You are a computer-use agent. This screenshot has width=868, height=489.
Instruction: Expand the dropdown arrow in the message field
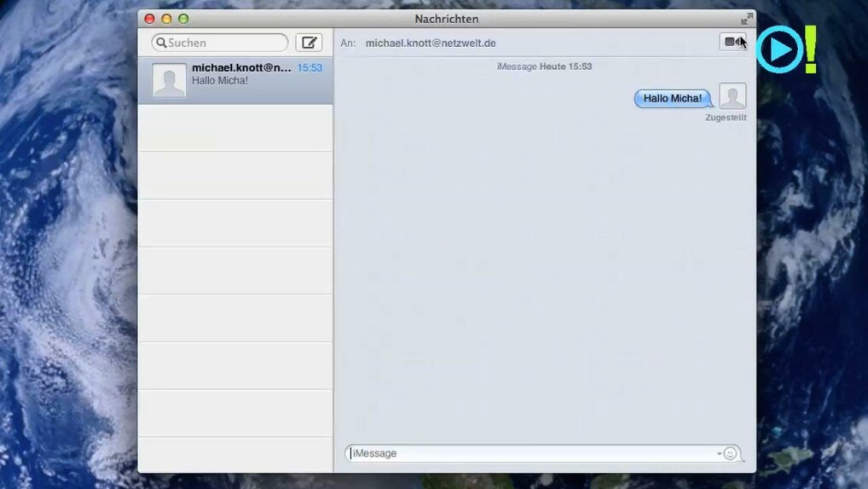pos(719,454)
